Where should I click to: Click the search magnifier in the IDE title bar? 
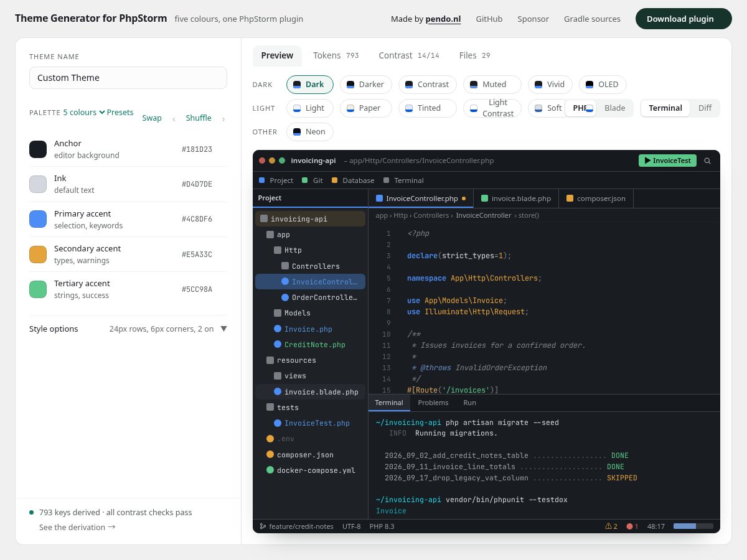point(707,161)
